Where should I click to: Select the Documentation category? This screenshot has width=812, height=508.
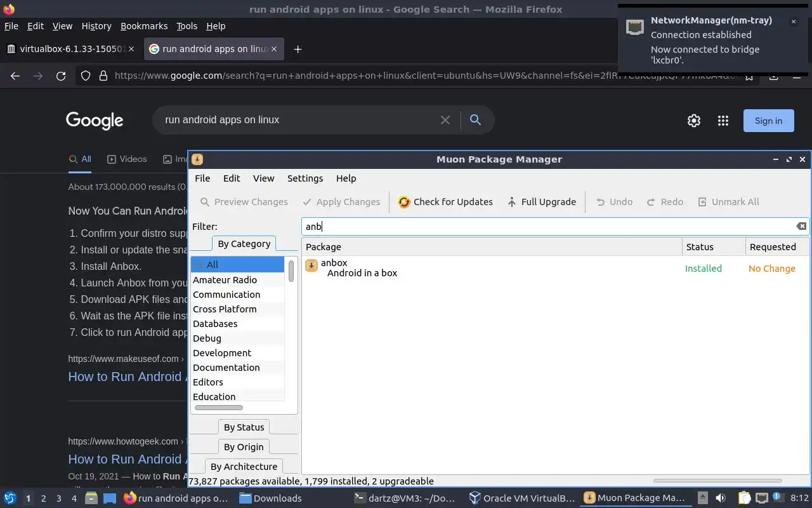[x=237, y=368]
